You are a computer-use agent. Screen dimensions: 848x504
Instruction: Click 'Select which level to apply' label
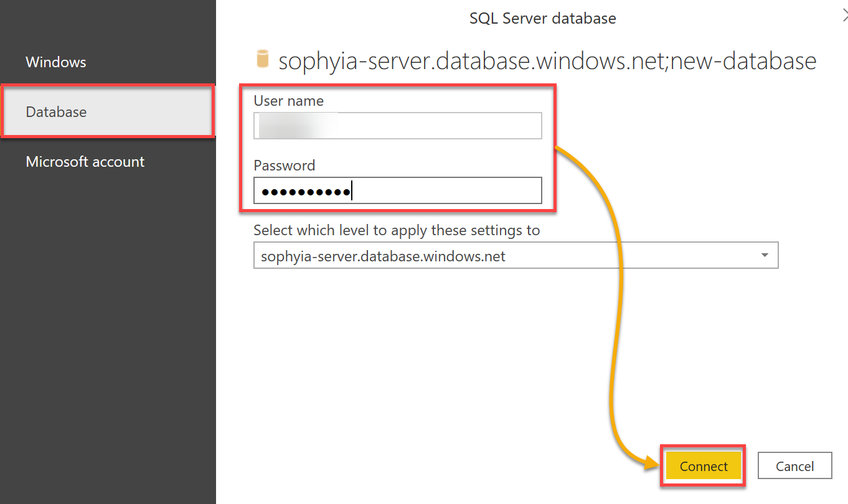(x=397, y=230)
